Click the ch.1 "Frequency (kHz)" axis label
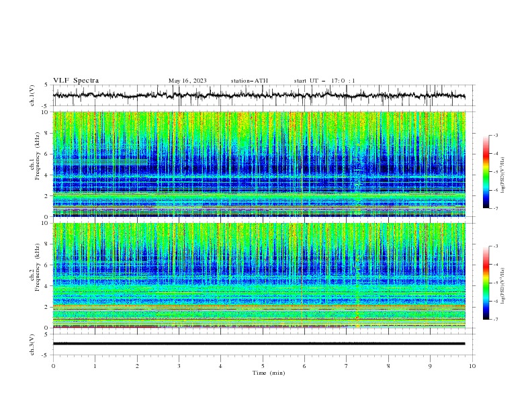 click(x=37, y=156)
